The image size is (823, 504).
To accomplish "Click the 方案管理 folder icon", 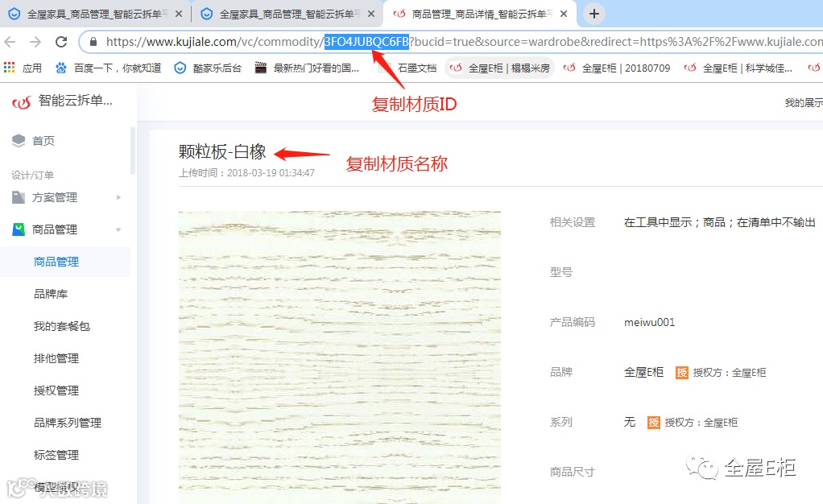I will coord(19,197).
